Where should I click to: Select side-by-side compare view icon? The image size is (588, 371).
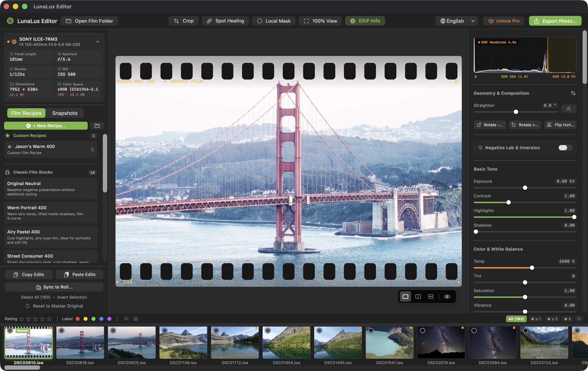click(x=418, y=297)
